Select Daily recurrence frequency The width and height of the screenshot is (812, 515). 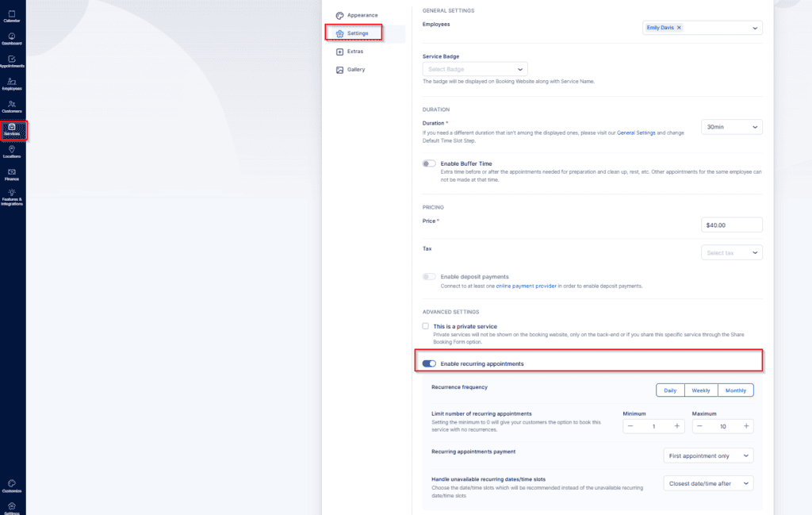click(x=670, y=390)
